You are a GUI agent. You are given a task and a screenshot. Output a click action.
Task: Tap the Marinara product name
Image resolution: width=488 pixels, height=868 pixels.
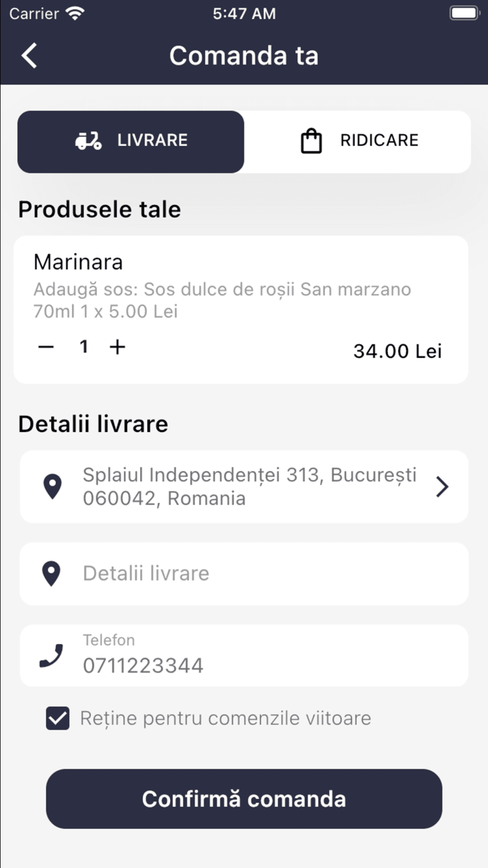[78, 262]
